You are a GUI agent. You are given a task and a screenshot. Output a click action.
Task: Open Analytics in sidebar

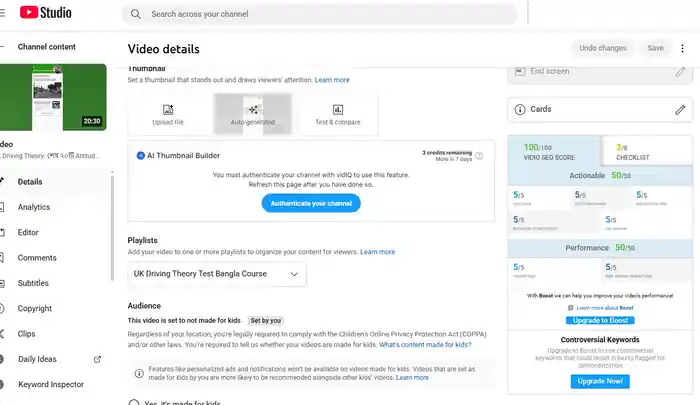click(x=33, y=207)
